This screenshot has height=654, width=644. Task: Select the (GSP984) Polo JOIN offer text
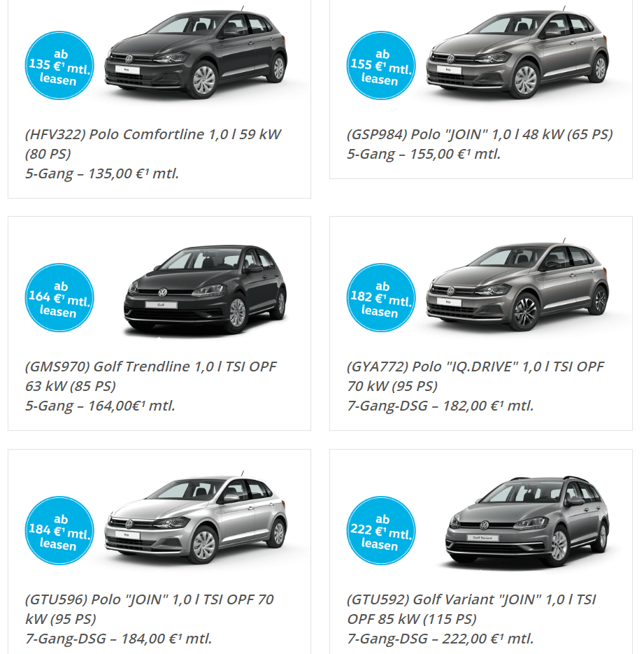(480, 144)
